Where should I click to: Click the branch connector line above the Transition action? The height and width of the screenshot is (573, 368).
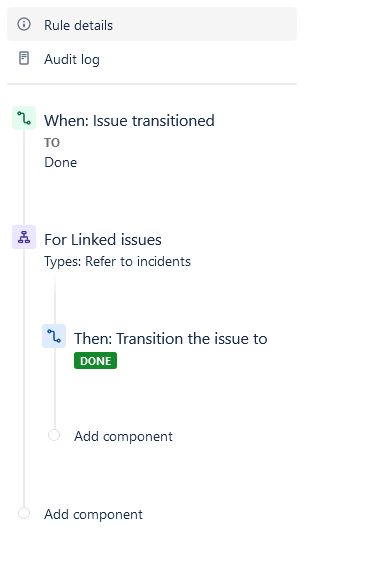[55, 300]
